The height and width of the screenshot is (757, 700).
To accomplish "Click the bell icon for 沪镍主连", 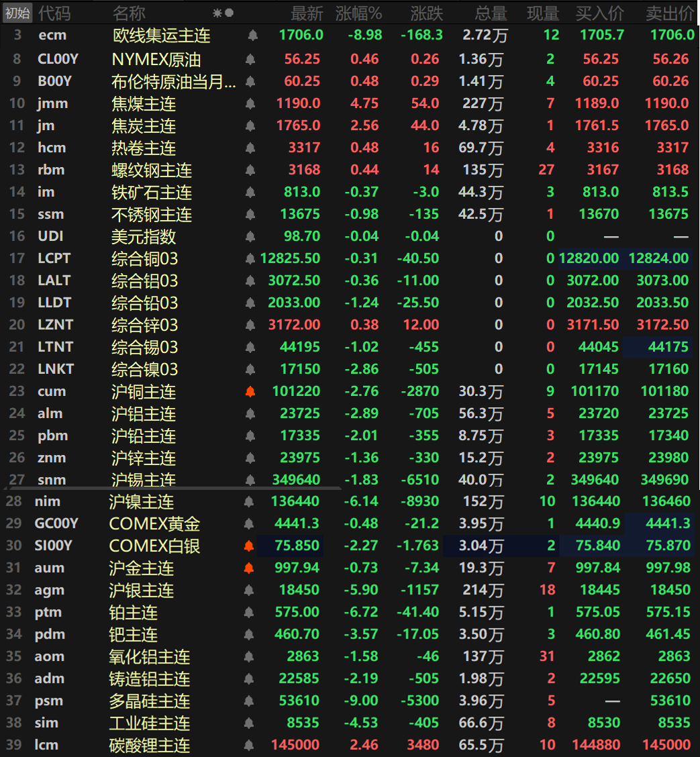I will [249, 501].
